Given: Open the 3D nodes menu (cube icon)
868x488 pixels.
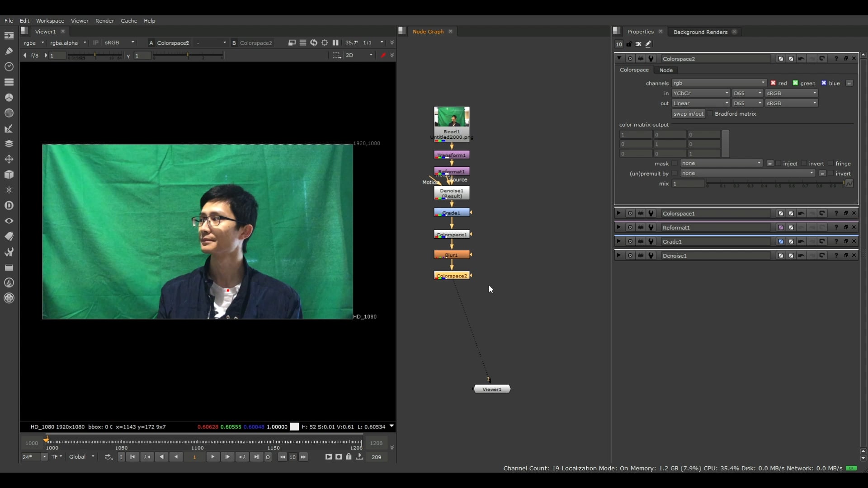Looking at the screenshot, I should (x=9, y=175).
